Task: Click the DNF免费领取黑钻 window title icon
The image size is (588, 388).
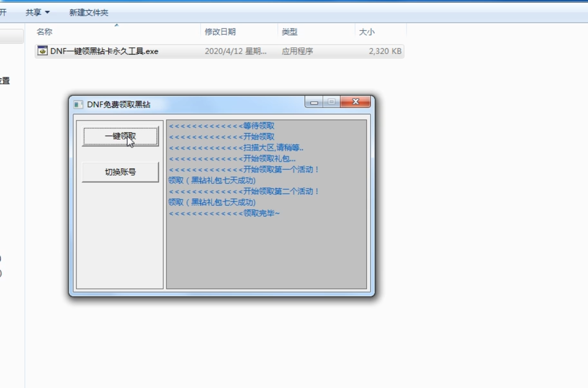Action: pos(78,104)
